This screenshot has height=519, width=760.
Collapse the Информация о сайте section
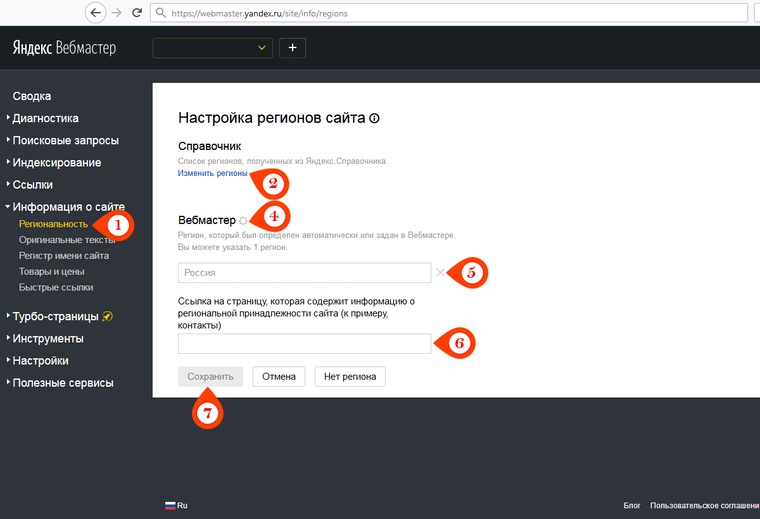point(68,207)
